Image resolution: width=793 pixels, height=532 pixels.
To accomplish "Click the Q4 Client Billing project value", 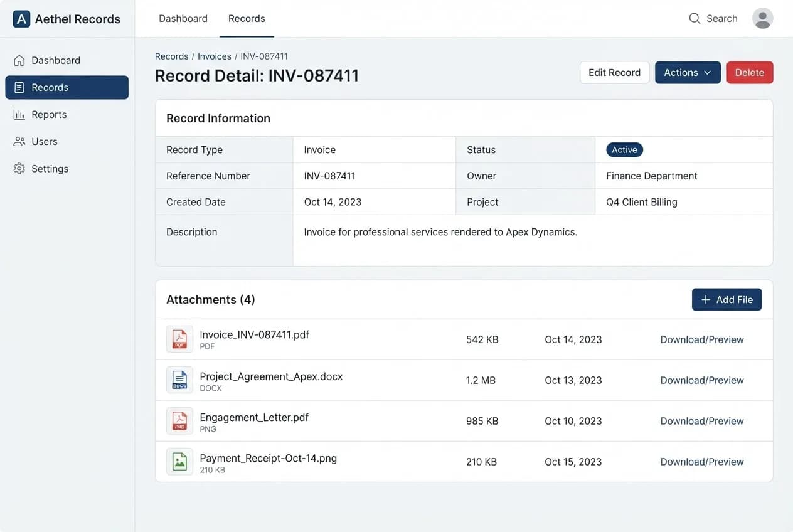I will click(x=642, y=203).
